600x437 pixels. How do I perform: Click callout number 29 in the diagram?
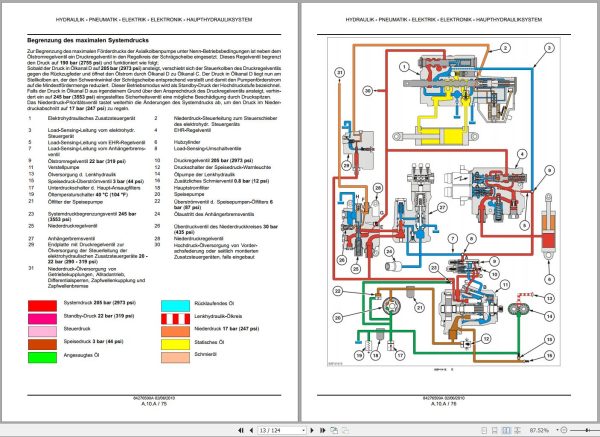point(347,166)
